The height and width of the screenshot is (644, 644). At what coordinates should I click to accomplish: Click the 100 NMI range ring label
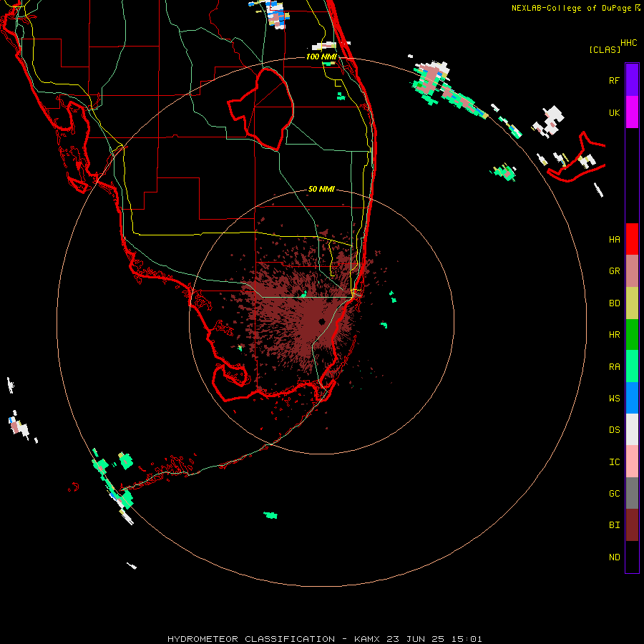tap(321, 57)
